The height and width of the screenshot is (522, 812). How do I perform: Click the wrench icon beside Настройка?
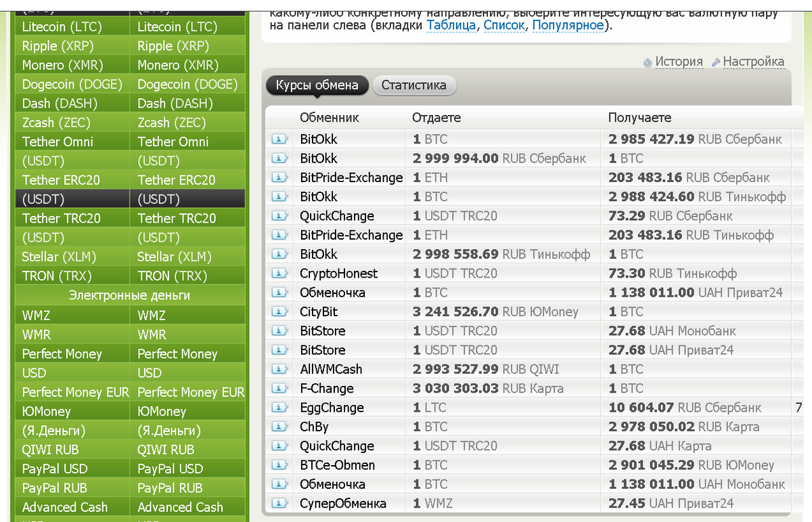click(717, 62)
